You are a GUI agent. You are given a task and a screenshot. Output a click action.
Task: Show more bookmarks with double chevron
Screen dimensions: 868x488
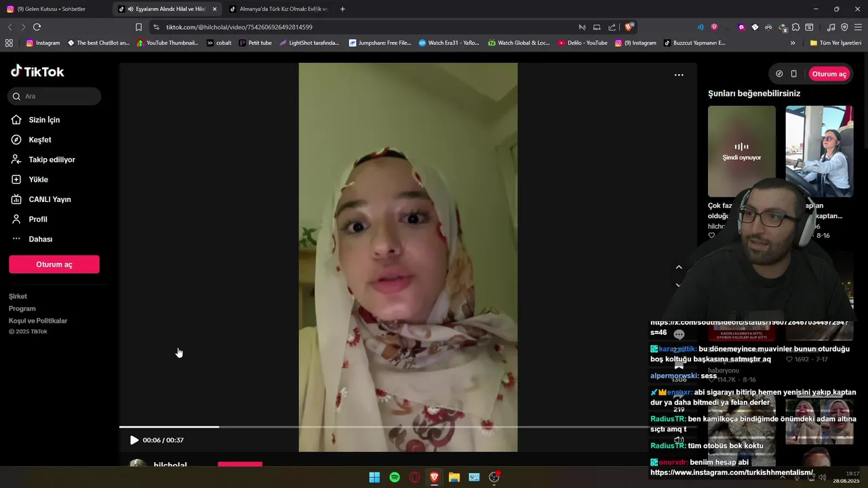[793, 43]
